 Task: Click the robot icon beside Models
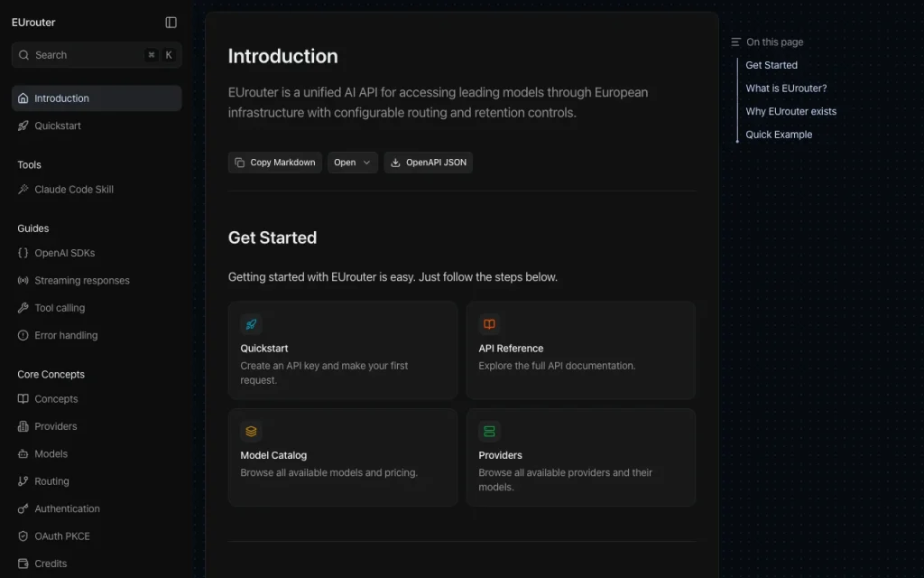[23, 453]
